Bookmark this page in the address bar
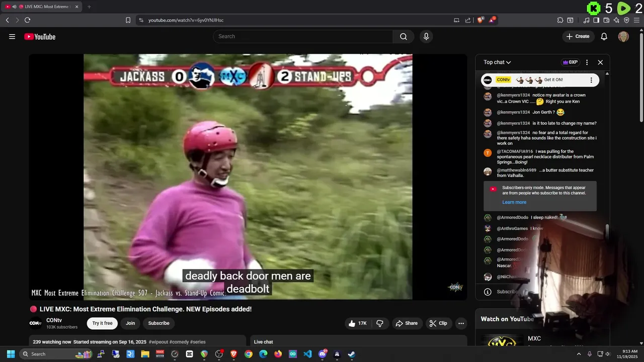 pyautogui.click(x=128, y=20)
